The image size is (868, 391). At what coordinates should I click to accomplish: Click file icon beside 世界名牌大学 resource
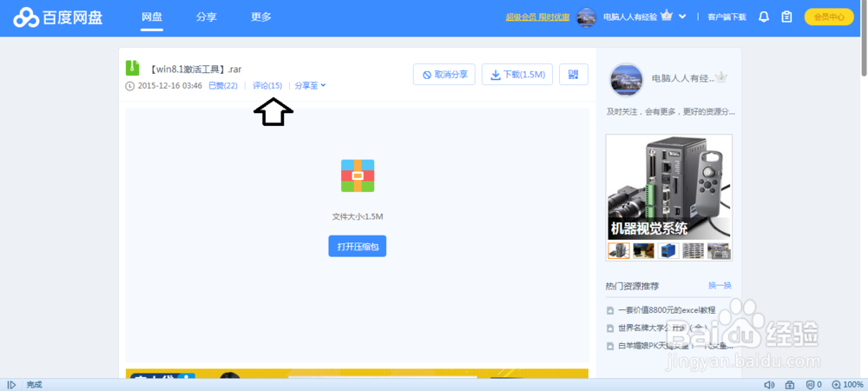coord(610,328)
